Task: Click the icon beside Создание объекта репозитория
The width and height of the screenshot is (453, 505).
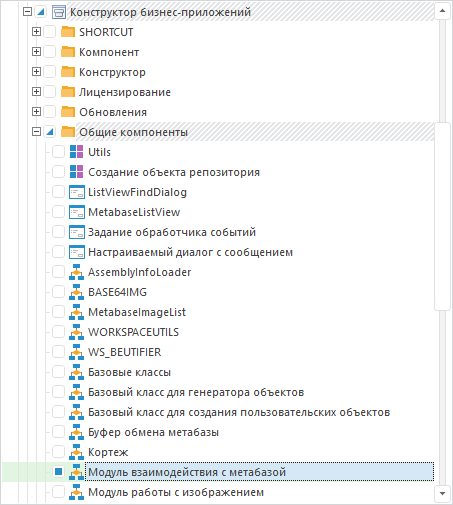Action: coord(76,172)
